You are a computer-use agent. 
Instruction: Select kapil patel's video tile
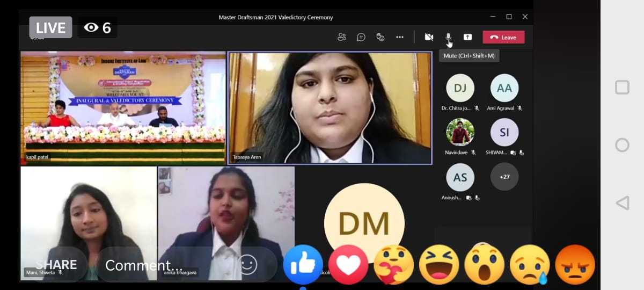123,107
